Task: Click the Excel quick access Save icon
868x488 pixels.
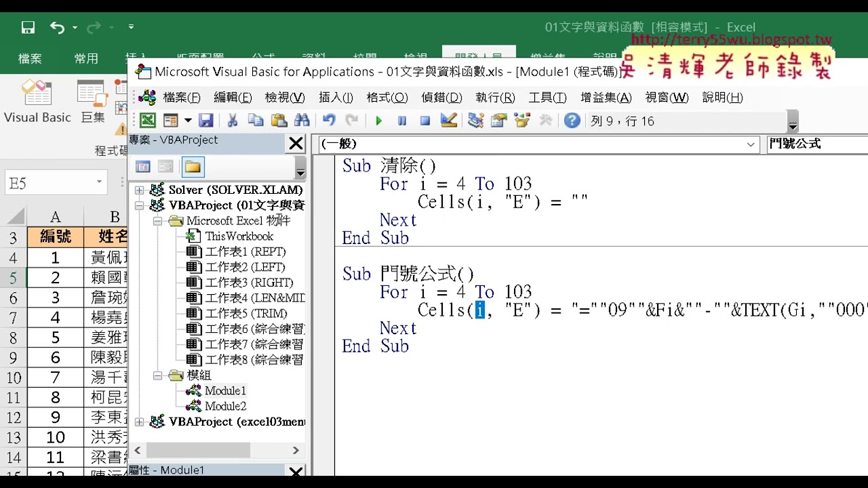Action: tap(28, 28)
